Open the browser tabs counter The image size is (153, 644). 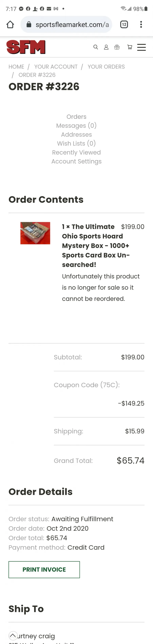[x=124, y=25]
